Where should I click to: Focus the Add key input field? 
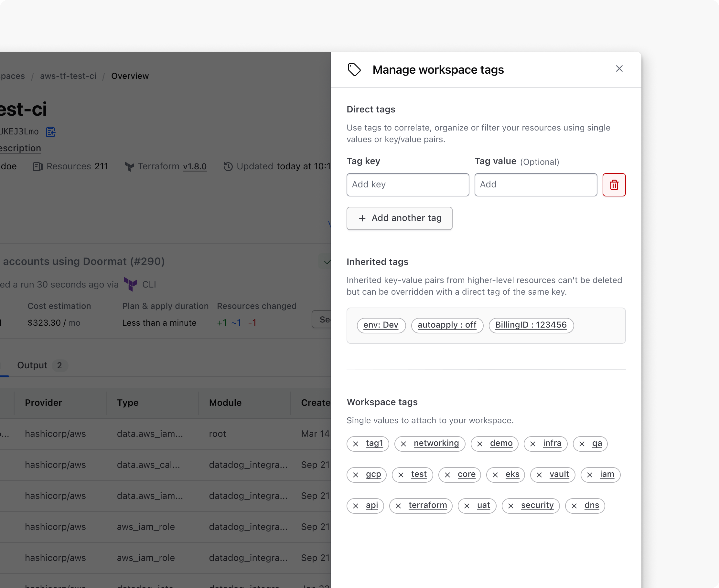[407, 184]
